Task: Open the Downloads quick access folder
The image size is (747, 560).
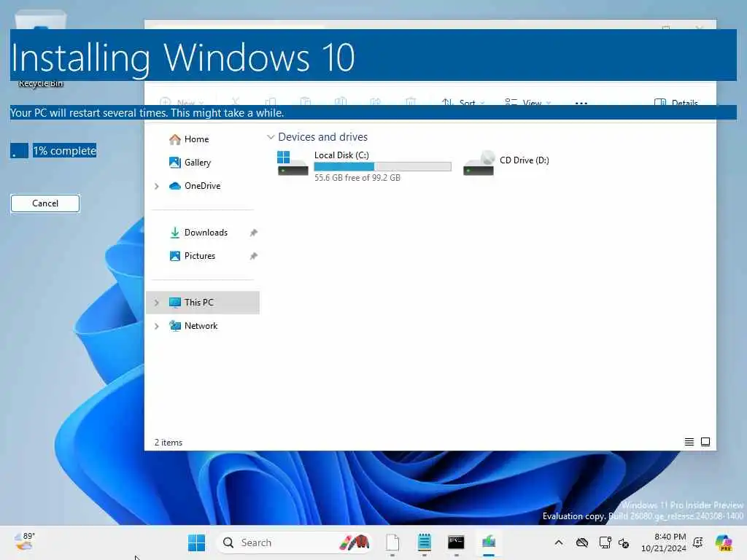Action: (198, 233)
